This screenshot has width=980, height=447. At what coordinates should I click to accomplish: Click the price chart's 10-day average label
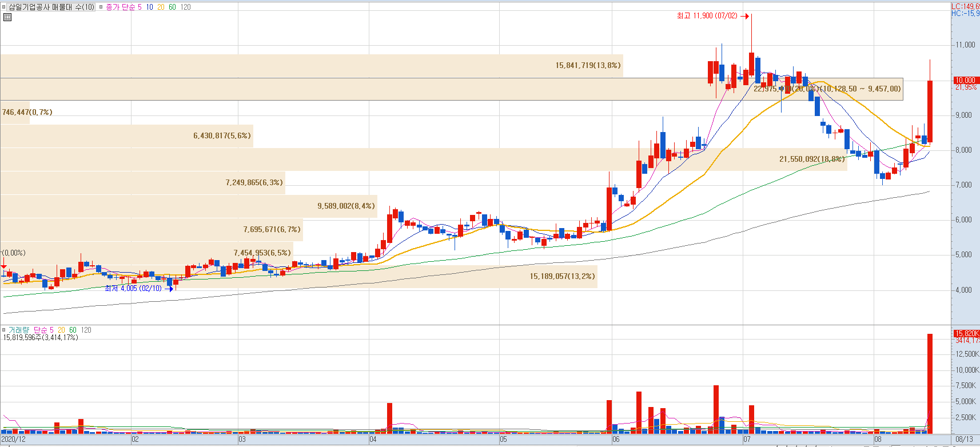(x=150, y=7)
